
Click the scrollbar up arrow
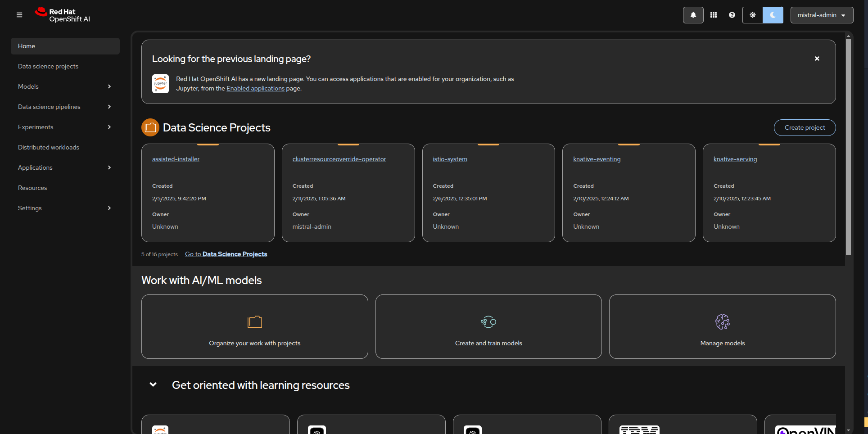click(848, 36)
